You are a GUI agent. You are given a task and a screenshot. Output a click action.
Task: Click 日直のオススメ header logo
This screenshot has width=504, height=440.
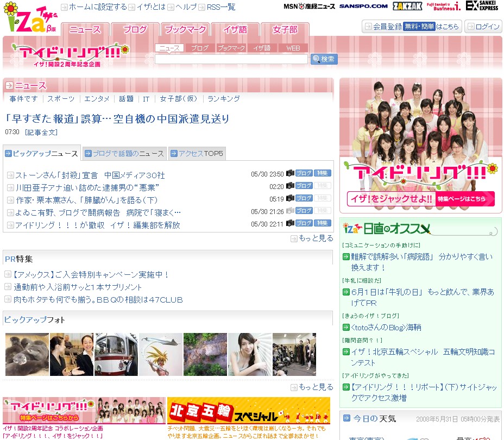[386, 229]
